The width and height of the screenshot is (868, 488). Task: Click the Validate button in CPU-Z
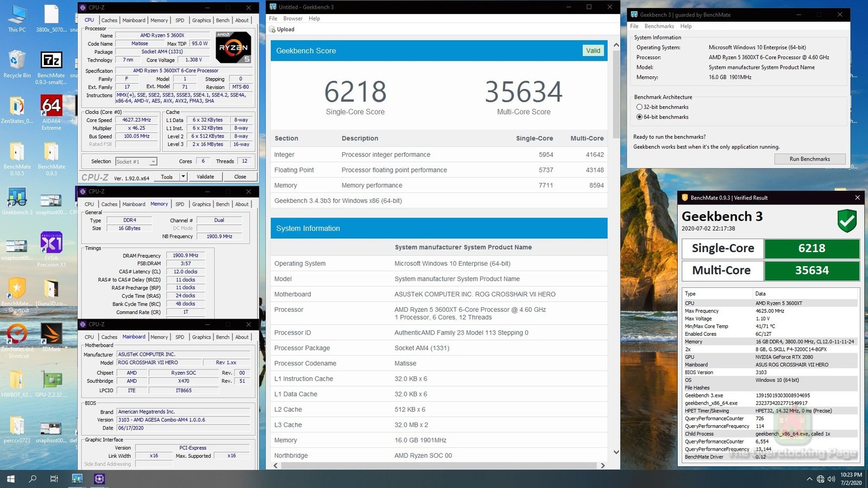(x=205, y=177)
